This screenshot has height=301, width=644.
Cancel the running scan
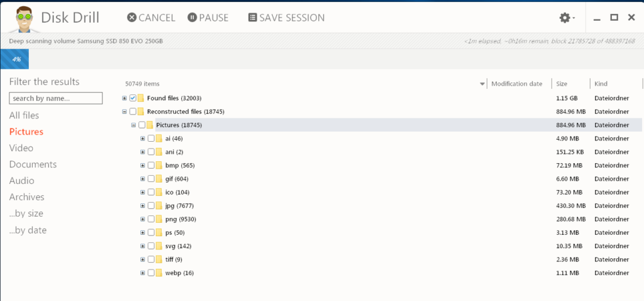(x=151, y=18)
